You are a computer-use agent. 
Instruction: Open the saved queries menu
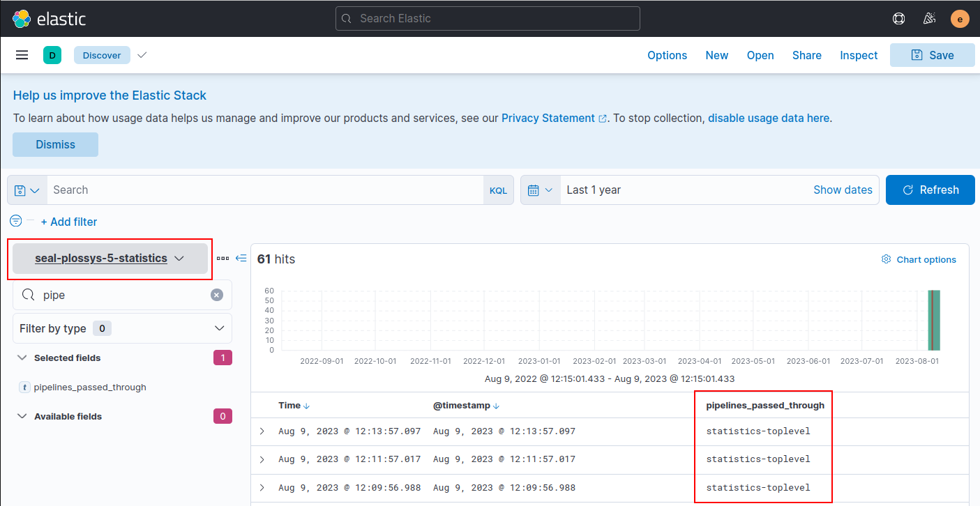(x=27, y=190)
